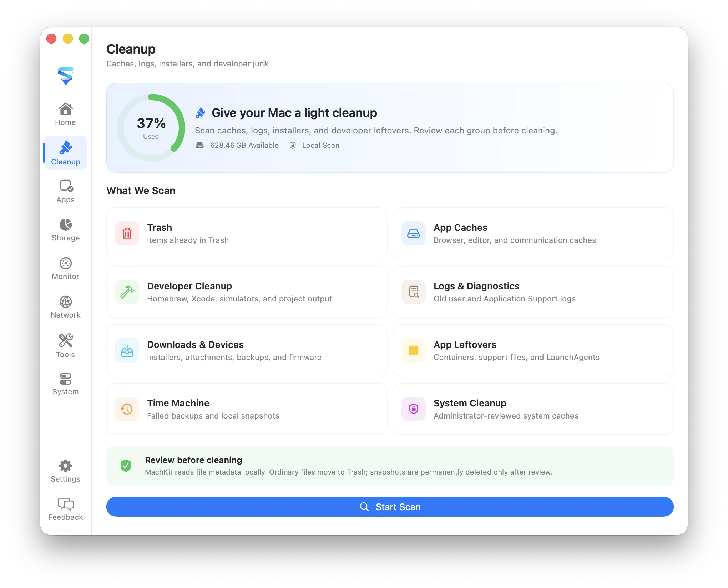Click the purple System Cleanup shield icon
This screenshot has width=728, height=588.
click(x=414, y=409)
